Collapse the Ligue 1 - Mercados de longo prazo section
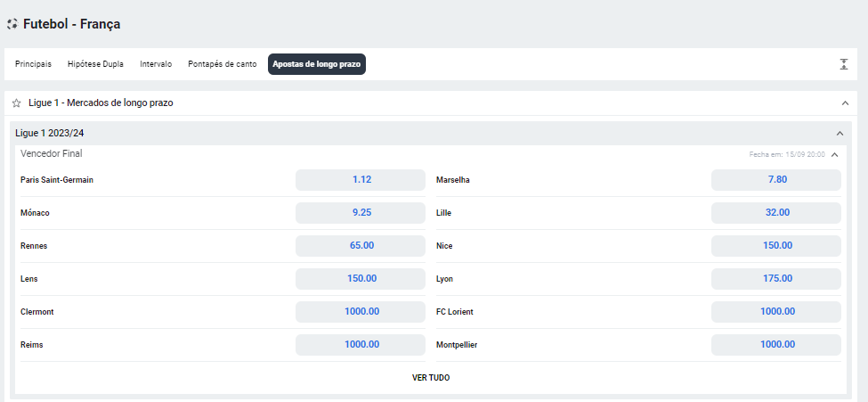868x402 pixels. 845,103
